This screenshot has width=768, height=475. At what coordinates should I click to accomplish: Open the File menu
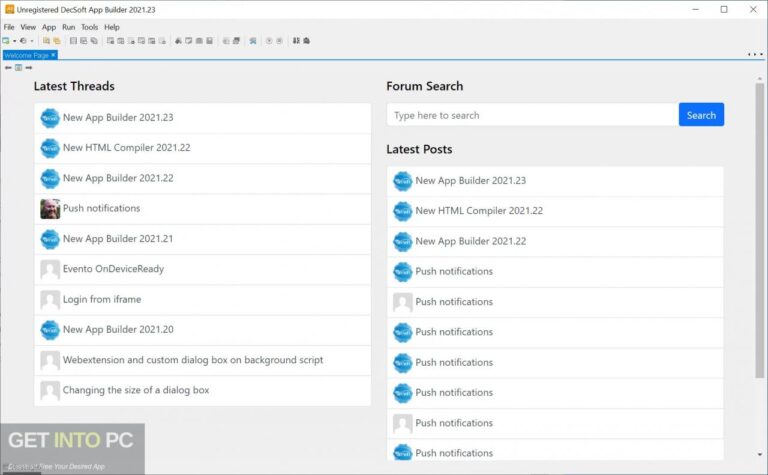click(9, 27)
